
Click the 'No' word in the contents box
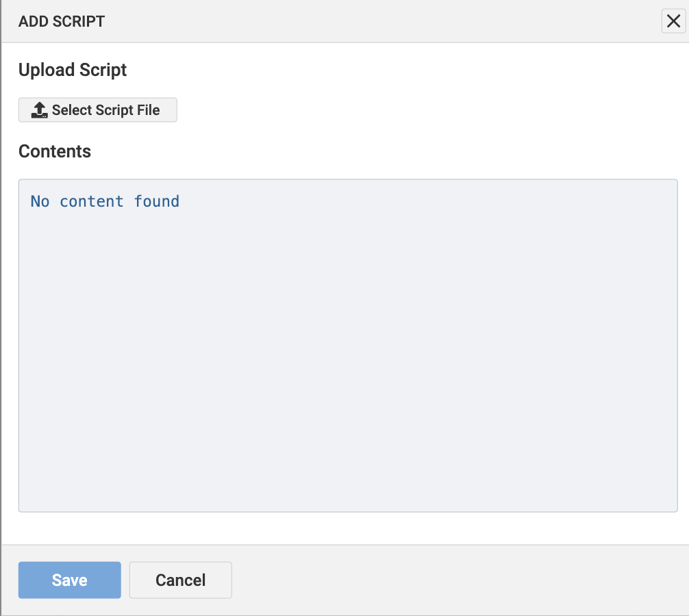40,201
